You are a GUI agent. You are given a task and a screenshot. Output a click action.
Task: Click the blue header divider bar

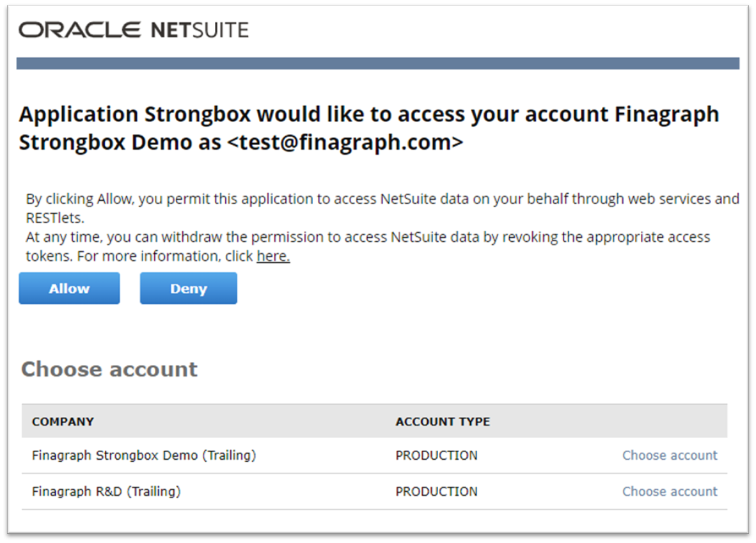[x=378, y=64]
